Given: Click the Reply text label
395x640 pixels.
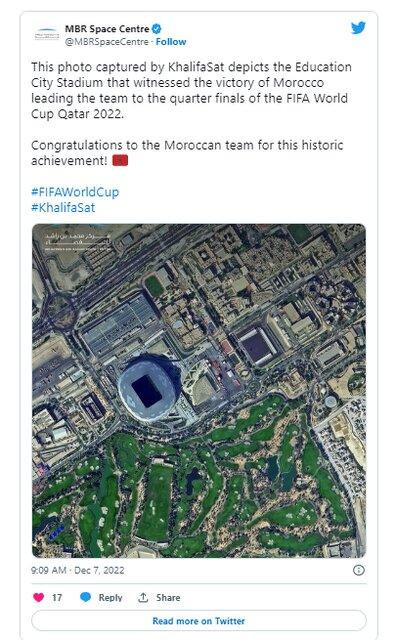Looking at the screenshot, I should [x=110, y=598].
